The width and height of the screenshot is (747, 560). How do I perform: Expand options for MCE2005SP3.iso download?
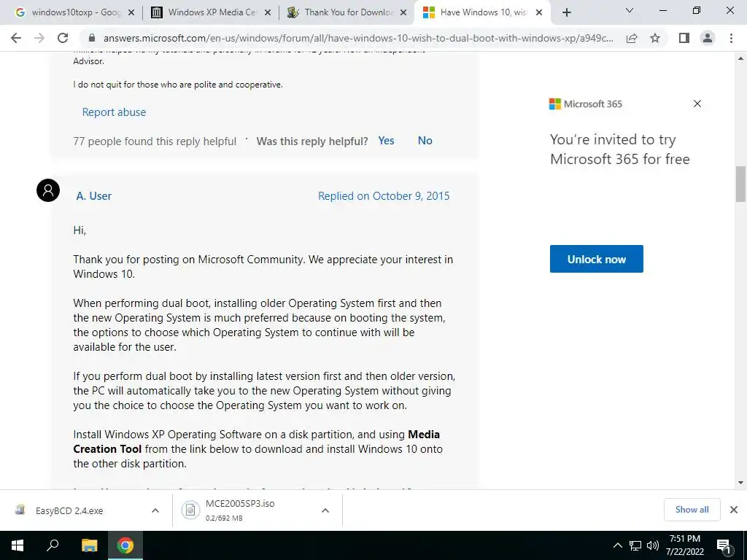pos(325,510)
